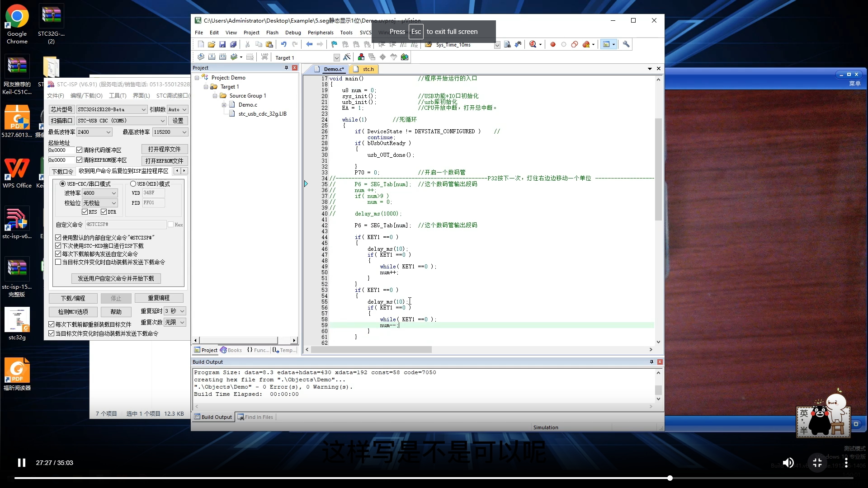This screenshot has height=488, width=868.
Task: Click the window layout toolbar button
Action: (609, 44)
